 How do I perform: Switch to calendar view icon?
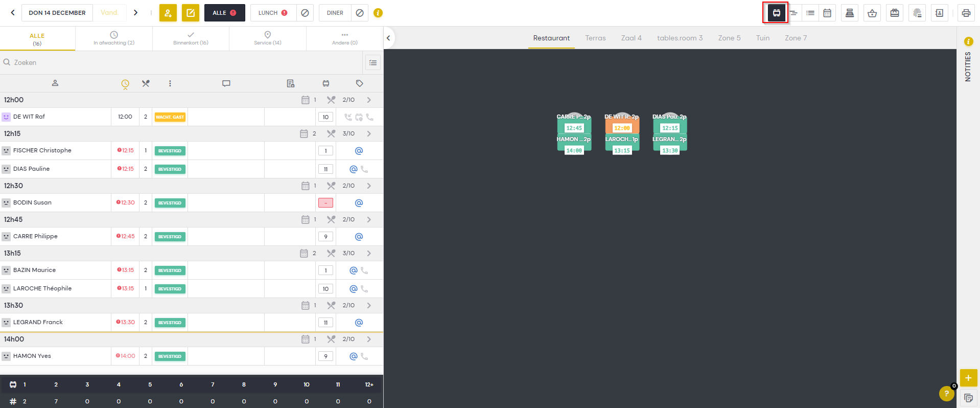point(827,13)
